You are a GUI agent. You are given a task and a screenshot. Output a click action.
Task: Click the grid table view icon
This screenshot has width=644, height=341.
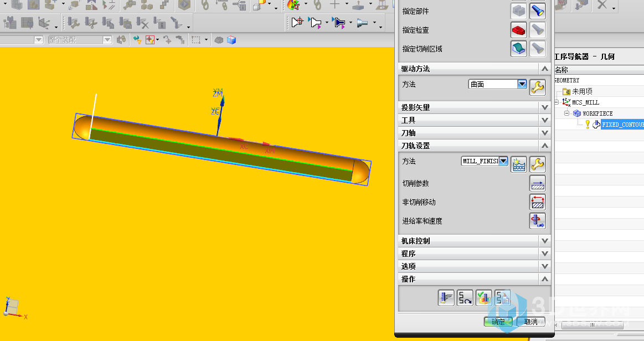tap(27, 23)
